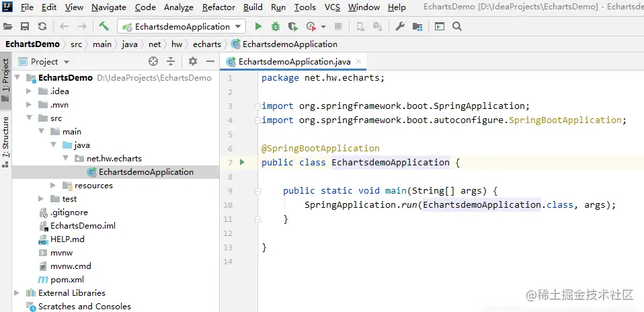This screenshot has width=644, height=312.
Task: Start debugging with the bug icon
Action: click(275, 27)
